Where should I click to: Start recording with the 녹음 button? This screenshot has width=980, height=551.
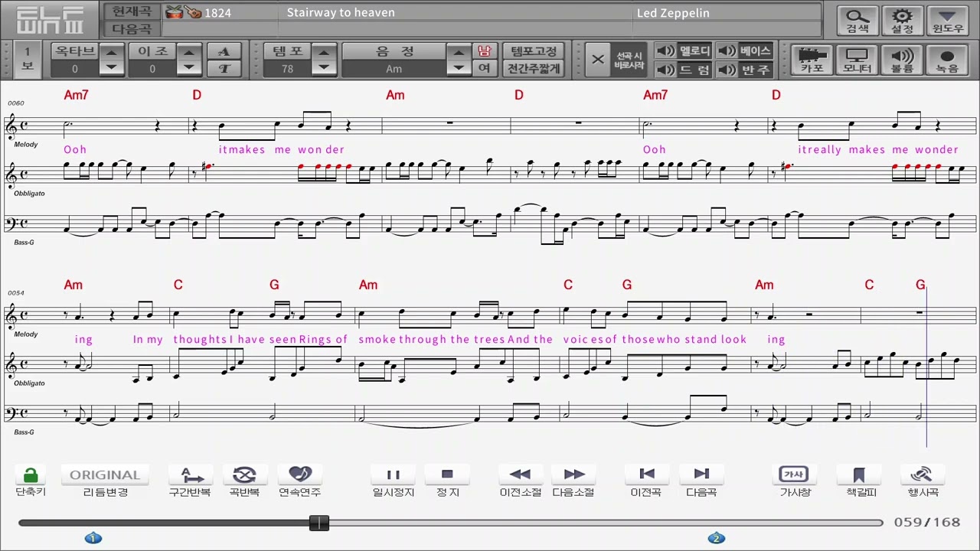point(947,60)
